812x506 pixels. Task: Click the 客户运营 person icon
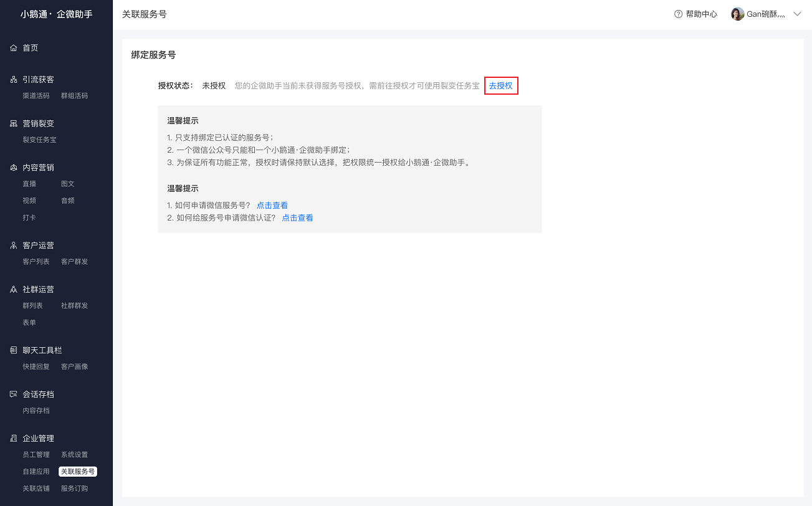[x=14, y=246]
